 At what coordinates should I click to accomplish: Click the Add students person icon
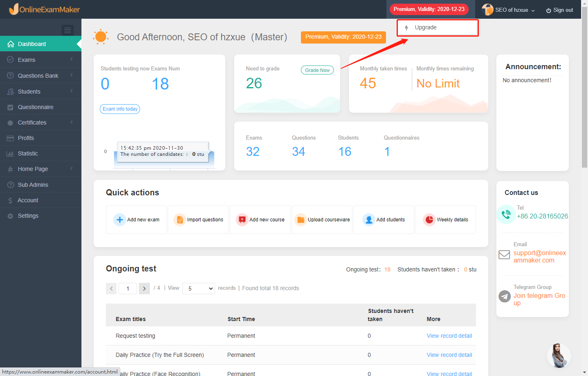tap(369, 220)
